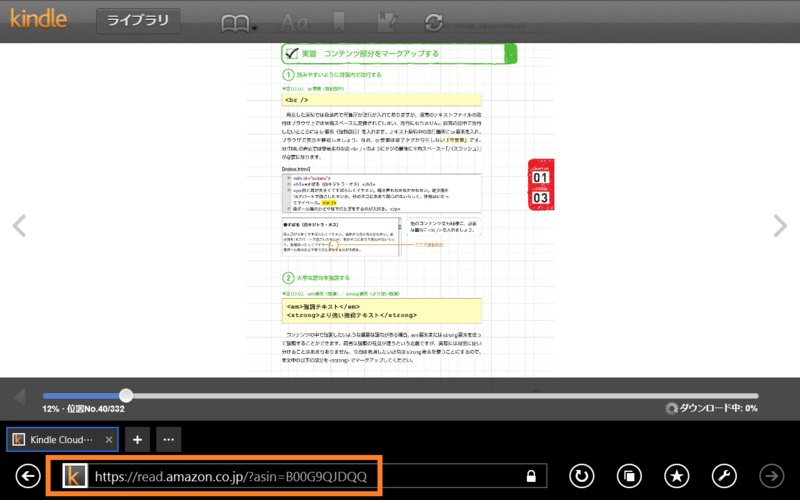The width and height of the screenshot is (800, 500).
Task: Click the kindle logo
Action: click(39, 19)
